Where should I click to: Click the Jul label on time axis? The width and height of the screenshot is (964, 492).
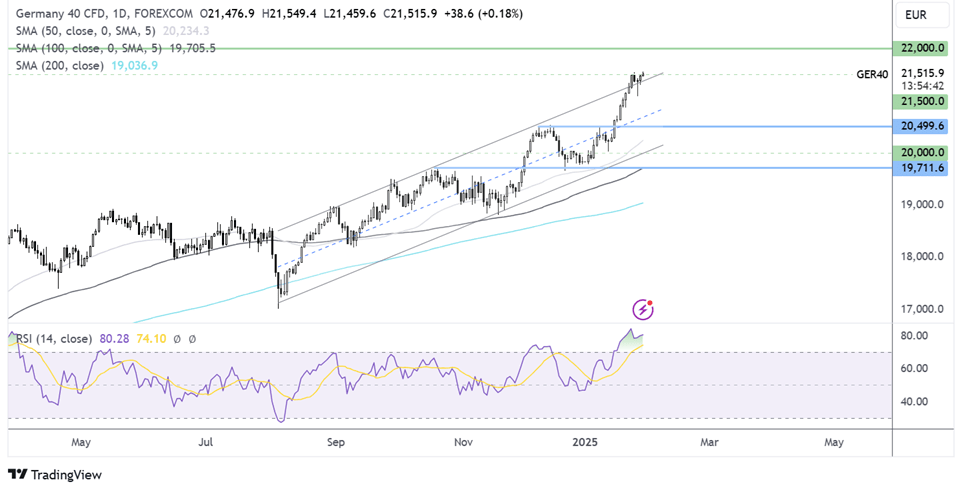tap(207, 442)
